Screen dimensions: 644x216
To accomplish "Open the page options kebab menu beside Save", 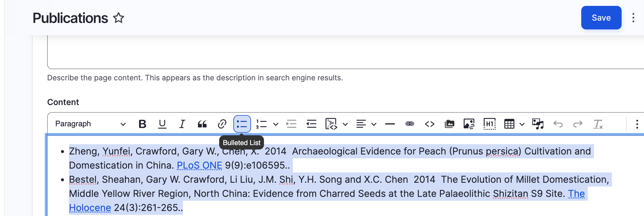I will [633, 18].
